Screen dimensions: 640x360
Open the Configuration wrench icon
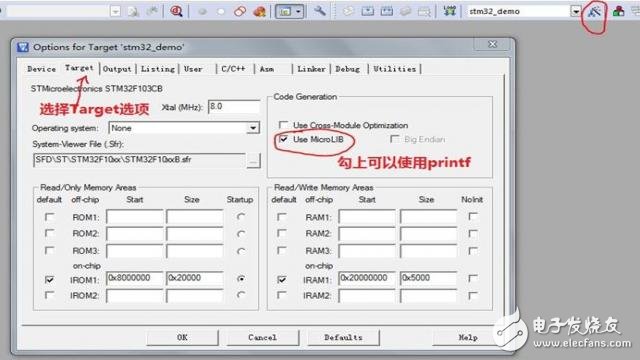[x=320, y=11]
